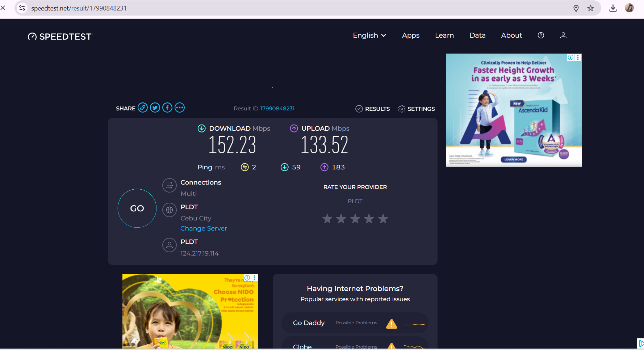The image size is (644, 350).
Task: Open NIDO ad info icon
Action: pyautogui.click(x=247, y=278)
